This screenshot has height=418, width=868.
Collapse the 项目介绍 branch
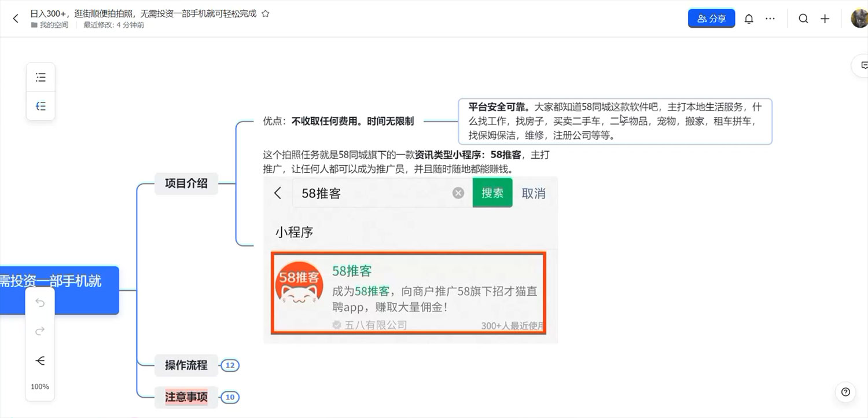coord(186,184)
